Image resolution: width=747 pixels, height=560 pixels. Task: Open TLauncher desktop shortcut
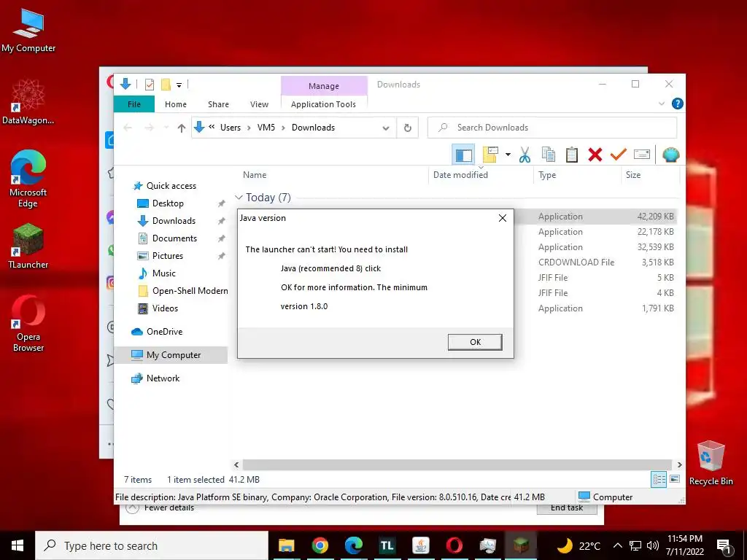coord(28,246)
